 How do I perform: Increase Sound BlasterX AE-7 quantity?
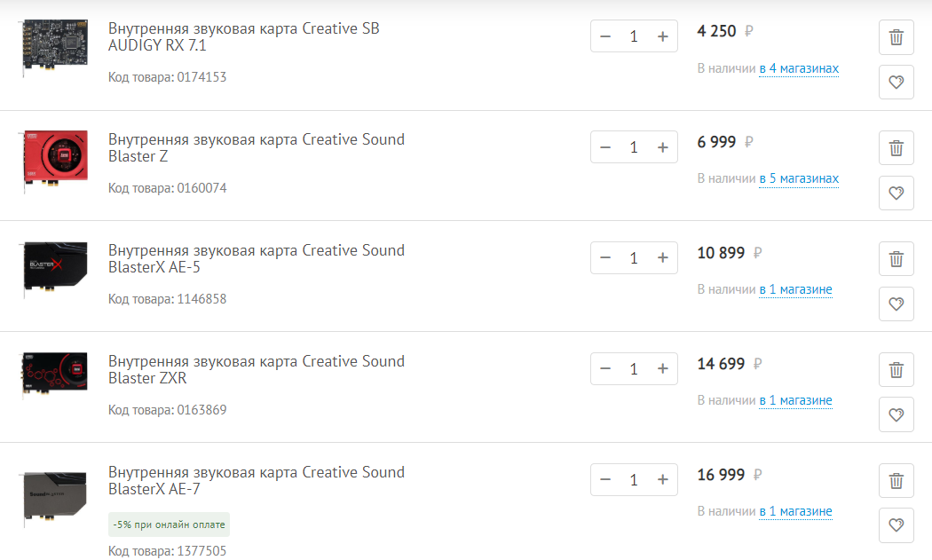(x=662, y=479)
